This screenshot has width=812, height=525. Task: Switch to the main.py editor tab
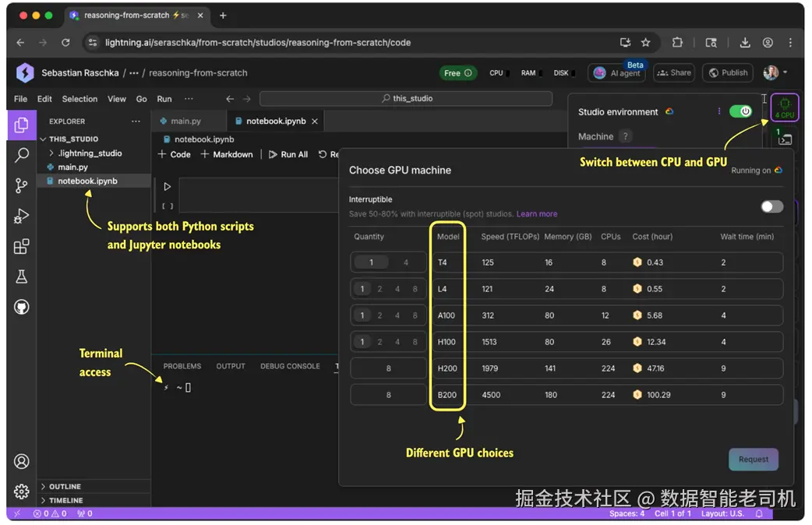(x=185, y=122)
